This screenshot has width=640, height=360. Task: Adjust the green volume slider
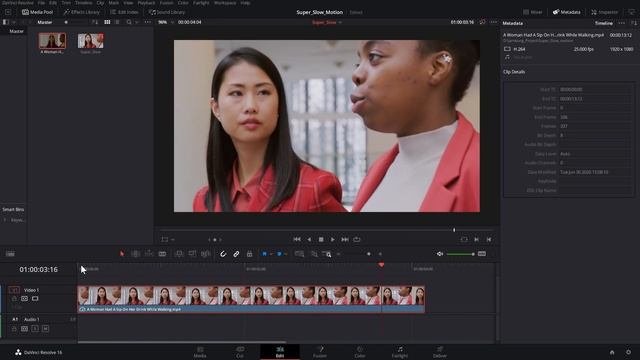tap(460, 254)
